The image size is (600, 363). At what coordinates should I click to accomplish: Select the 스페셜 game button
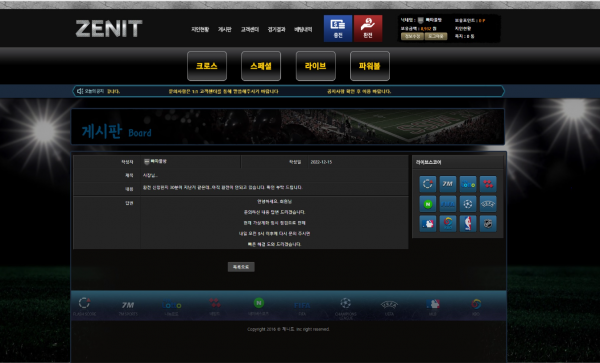pyautogui.click(x=261, y=66)
